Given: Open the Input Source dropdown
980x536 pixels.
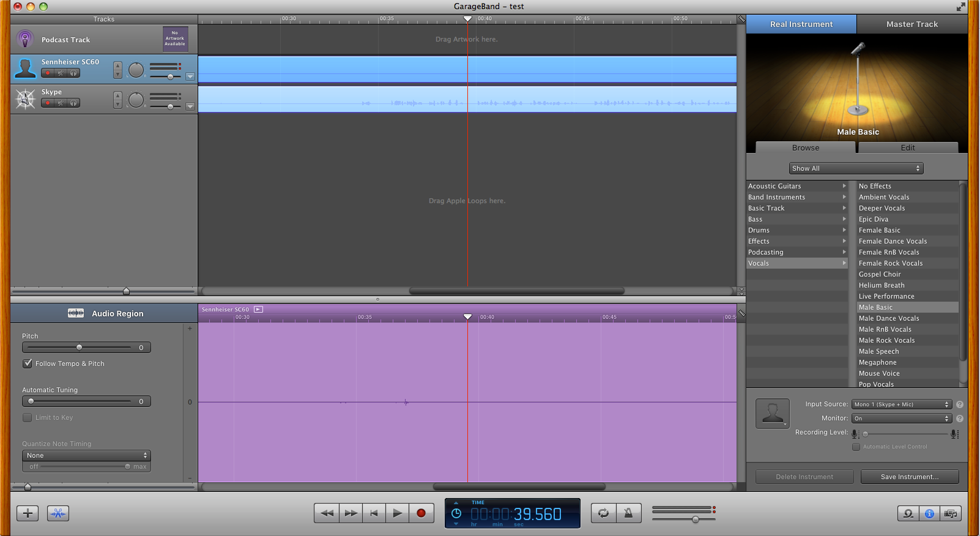Looking at the screenshot, I should (x=902, y=404).
